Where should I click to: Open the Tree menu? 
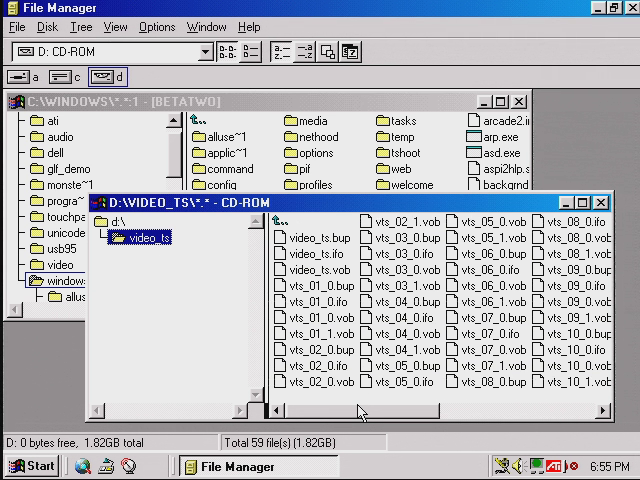[x=81, y=27]
